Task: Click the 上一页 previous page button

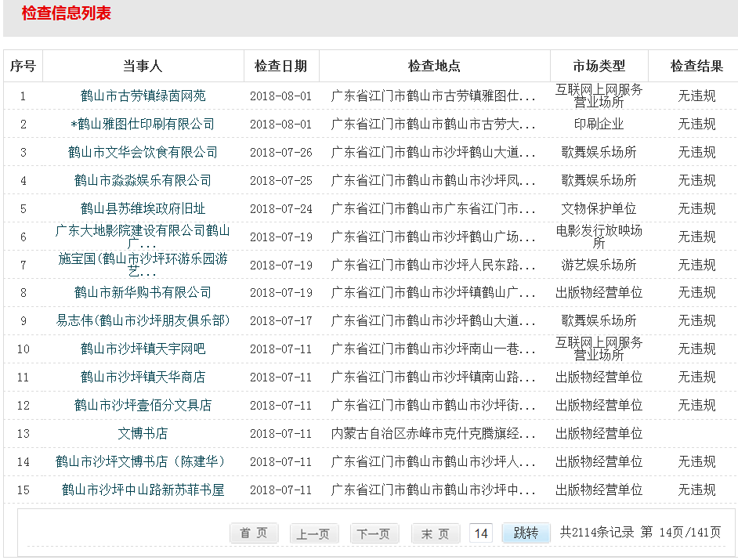Action: coord(314,533)
